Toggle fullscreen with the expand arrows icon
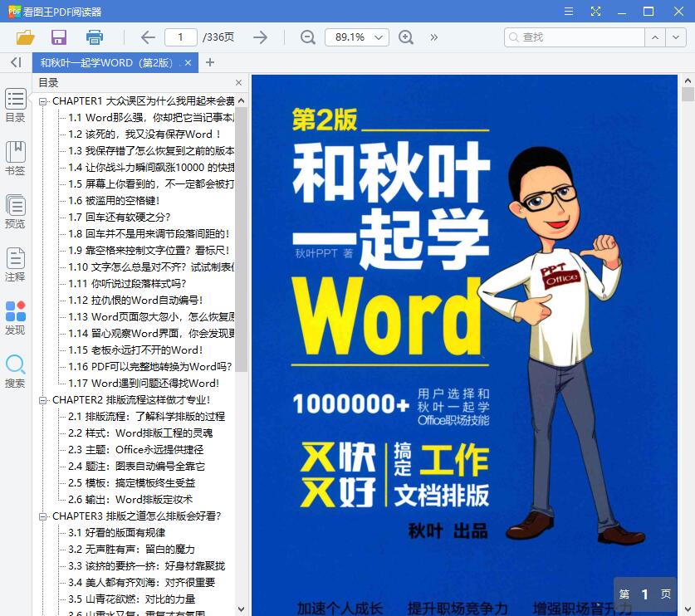 click(595, 12)
